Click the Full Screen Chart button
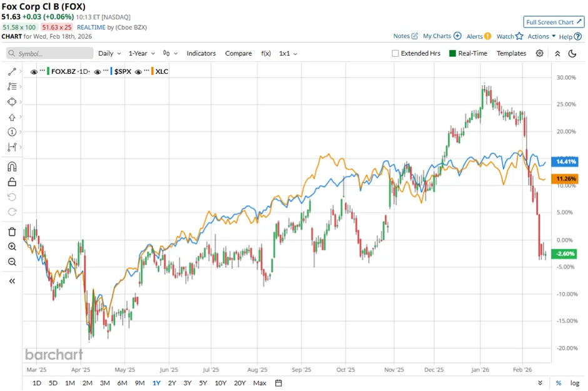This screenshot has height=391, width=588. point(554,22)
